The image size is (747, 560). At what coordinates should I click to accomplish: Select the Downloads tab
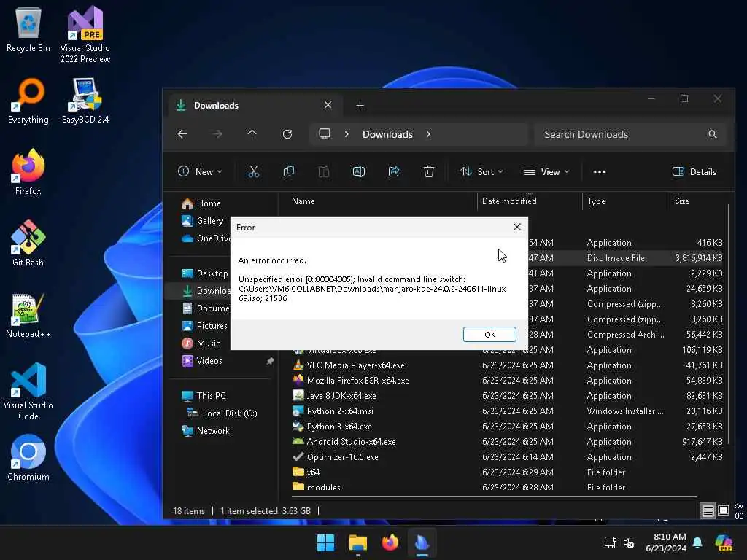point(255,105)
